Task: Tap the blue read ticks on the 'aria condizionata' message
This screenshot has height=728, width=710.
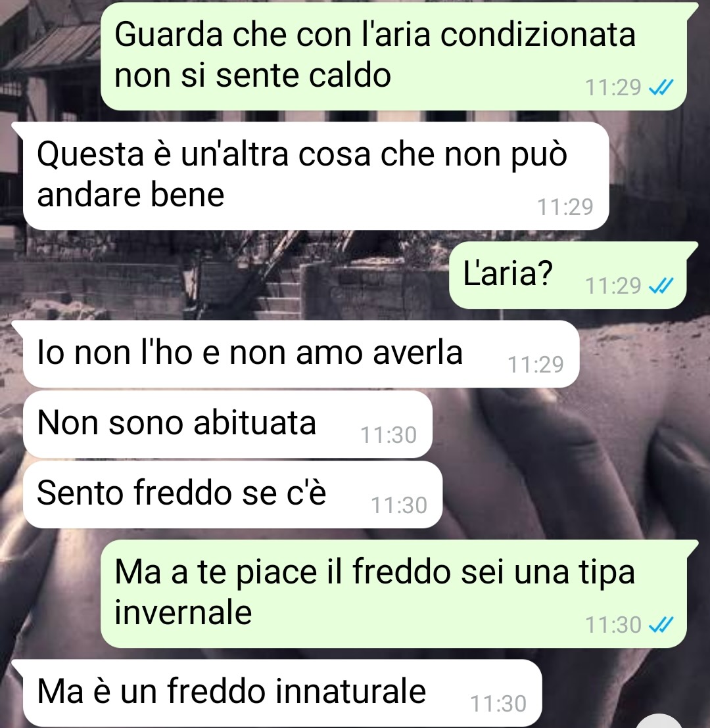Action: (x=661, y=87)
